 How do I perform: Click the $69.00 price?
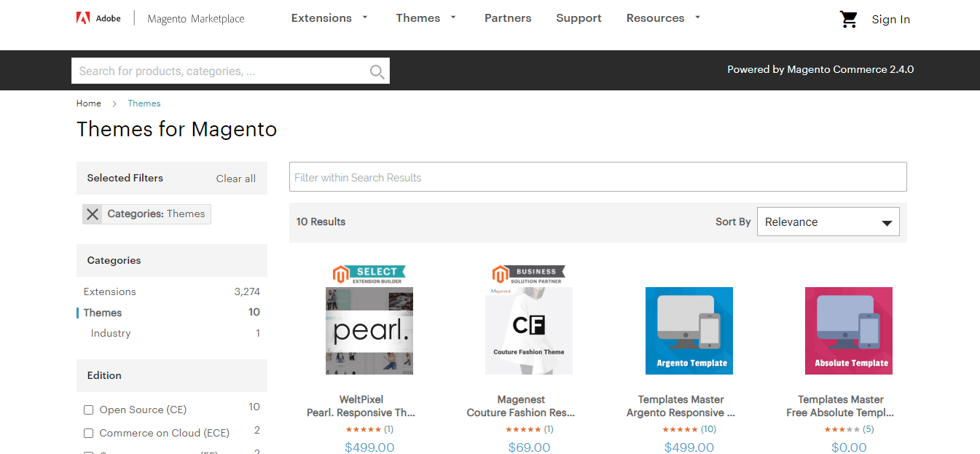click(529, 447)
